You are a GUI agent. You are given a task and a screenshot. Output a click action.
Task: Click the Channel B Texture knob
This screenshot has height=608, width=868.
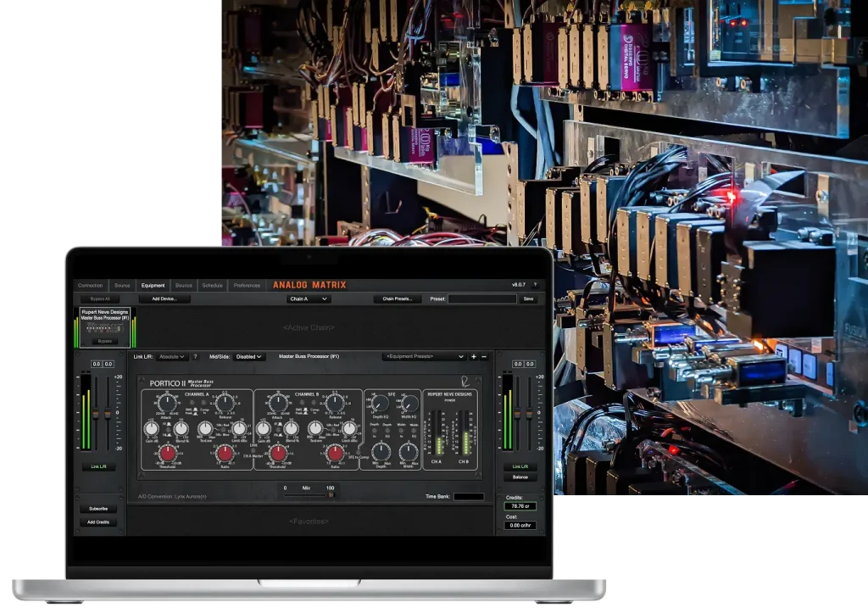coord(315,428)
